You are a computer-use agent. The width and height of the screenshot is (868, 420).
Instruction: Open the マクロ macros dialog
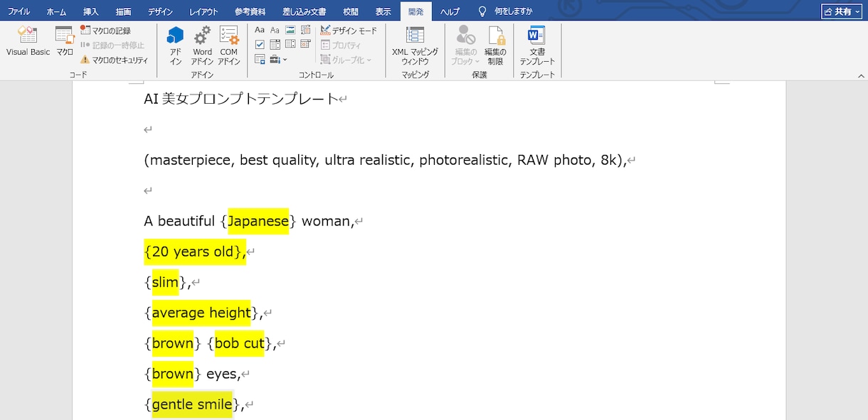click(x=65, y=41)
